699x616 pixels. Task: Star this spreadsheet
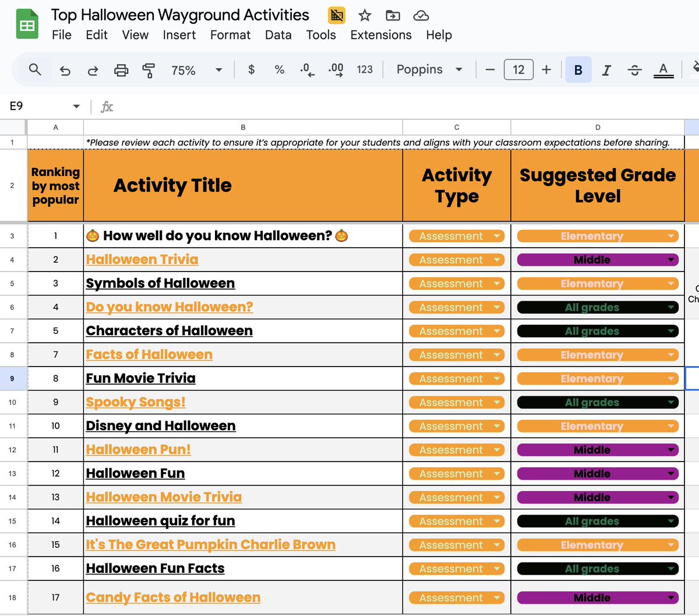click(x=365, y=15)
